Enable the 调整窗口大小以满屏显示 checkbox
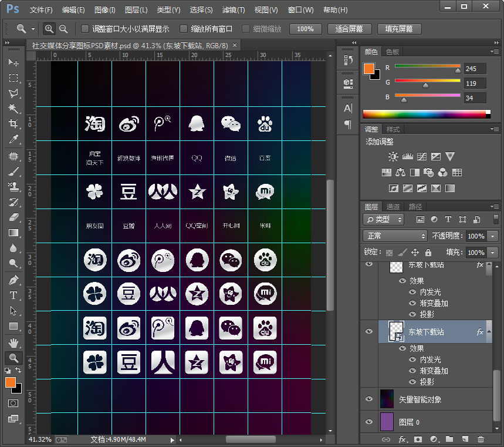The height and width of the screenshot is (447, 504). pyautogui.click(x=85, y=29)
